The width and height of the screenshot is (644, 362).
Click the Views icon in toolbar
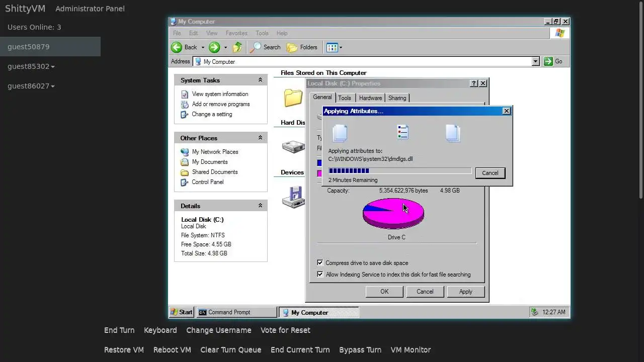(x=332, y=47)
